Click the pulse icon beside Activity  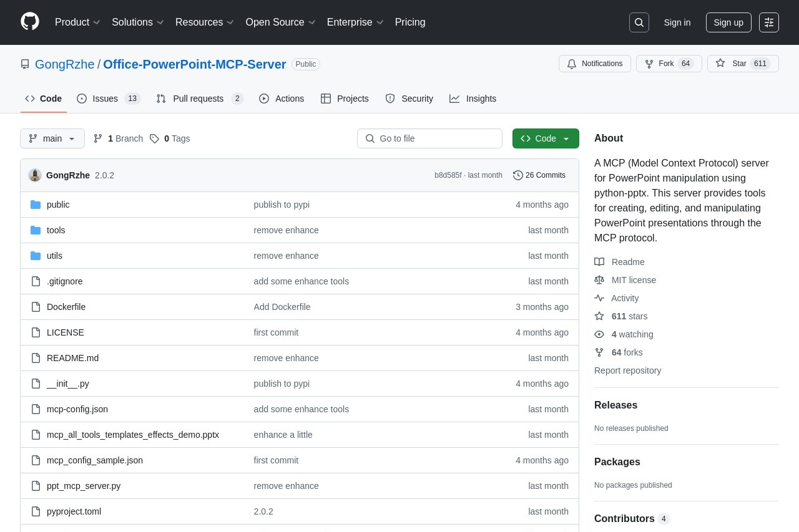coord(599,298)
